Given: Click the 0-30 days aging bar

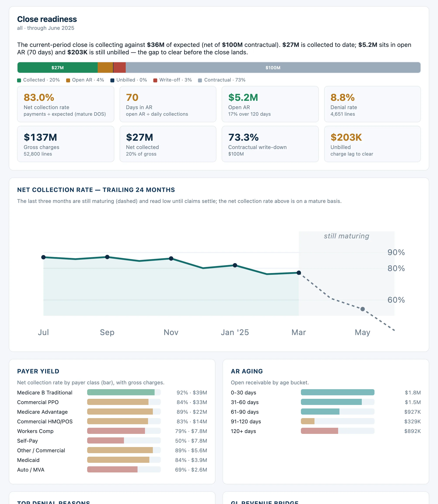Looking at the screenshot, I should pos(337,392).
